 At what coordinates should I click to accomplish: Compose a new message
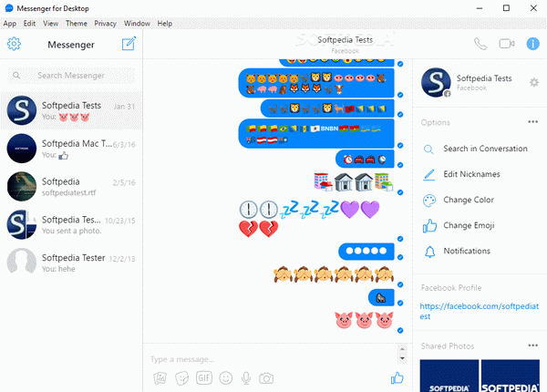click(129, 44)
